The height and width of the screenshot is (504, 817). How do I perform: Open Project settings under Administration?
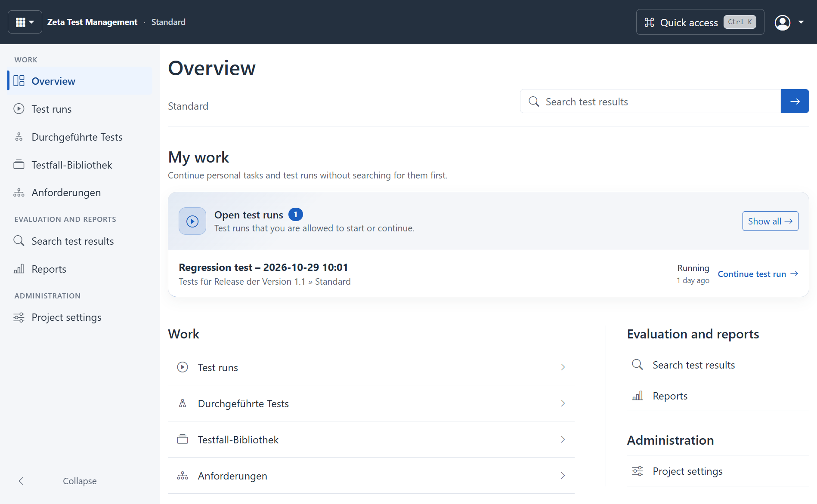[x=718, y=471]
